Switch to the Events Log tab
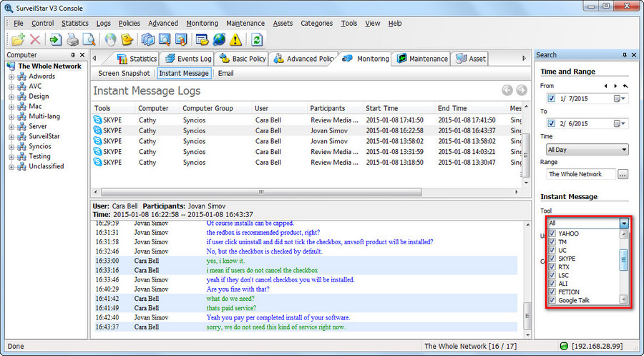Screen dimensions: 644x356 [x=188, y=59]
